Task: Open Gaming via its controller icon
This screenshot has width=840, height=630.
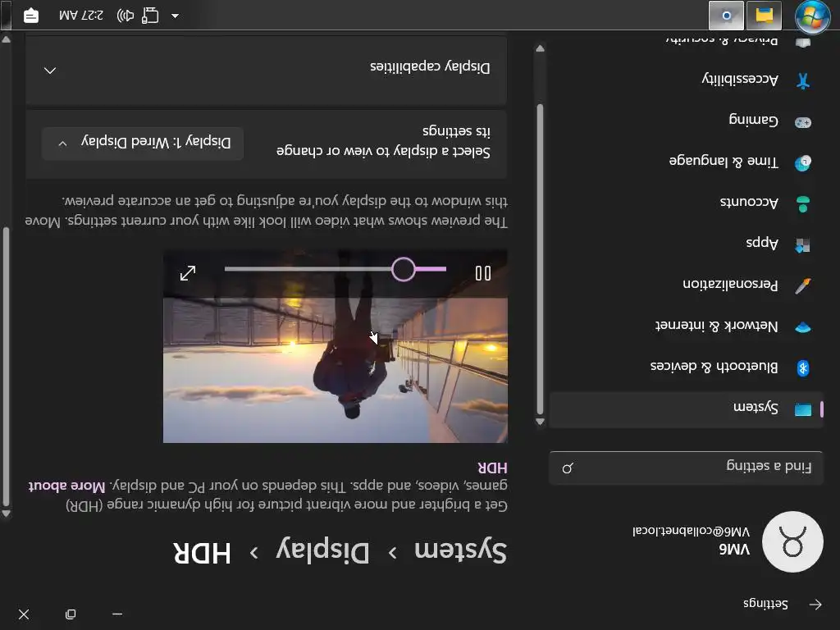Action: point(802,122)
